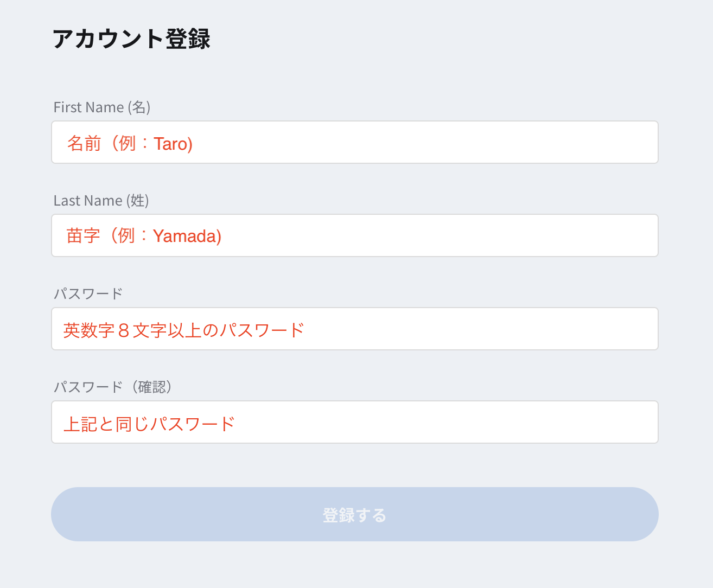Image resolution: width=713 pixels, height=588 pixels.
Task: Click the "パスワード（確認）" label text
Action: (113, 387)
